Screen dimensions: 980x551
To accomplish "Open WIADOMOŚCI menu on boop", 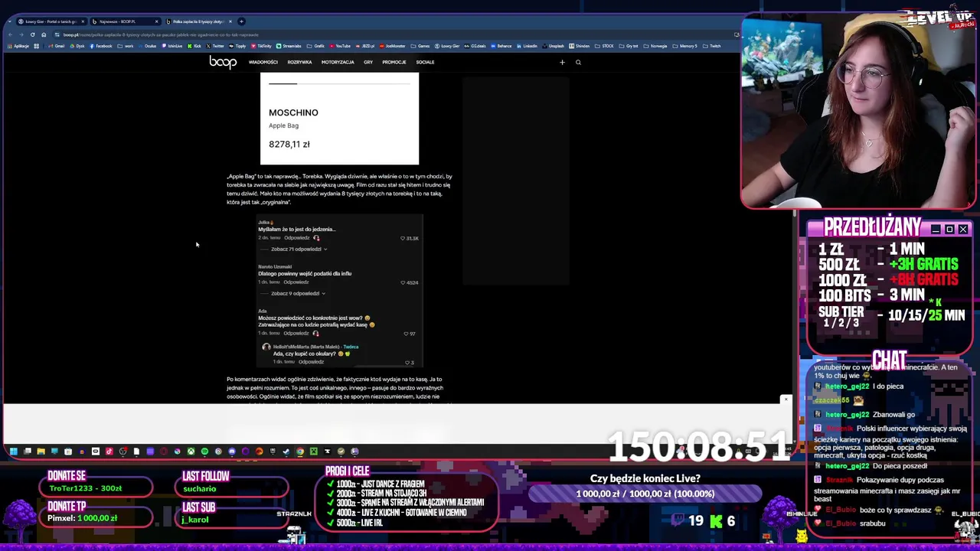I will point(263,62).
